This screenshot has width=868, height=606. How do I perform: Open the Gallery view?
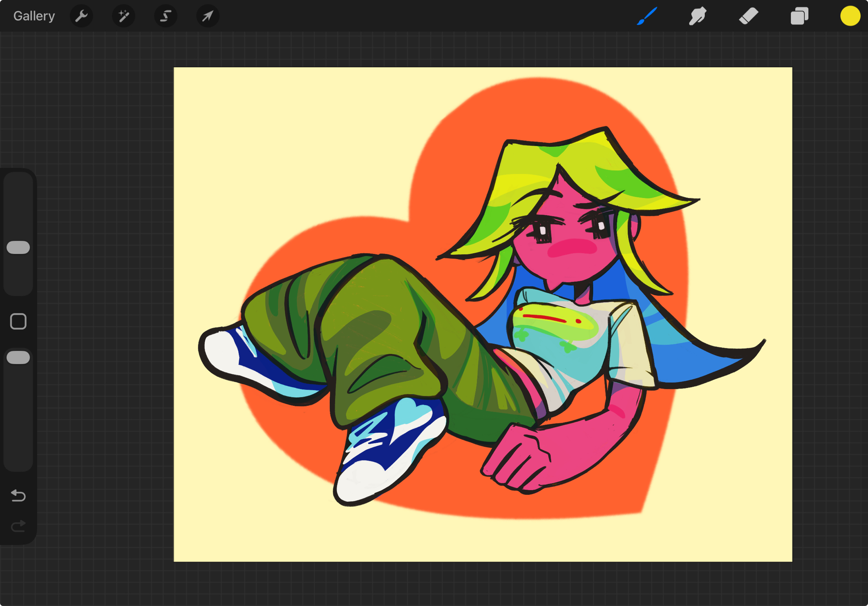coord(34,16)
